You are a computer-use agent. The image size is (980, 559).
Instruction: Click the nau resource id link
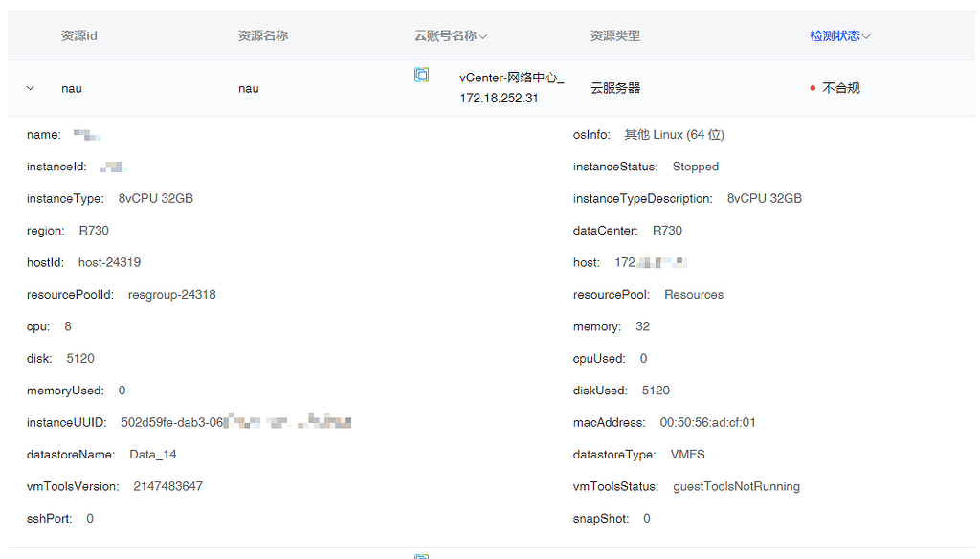click(x=71, y=87)
